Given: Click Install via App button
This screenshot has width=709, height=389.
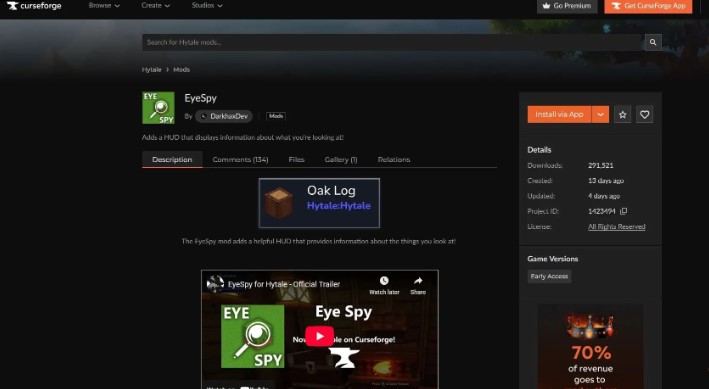Looking at the screenshot, I should click(x=559, y=114).
